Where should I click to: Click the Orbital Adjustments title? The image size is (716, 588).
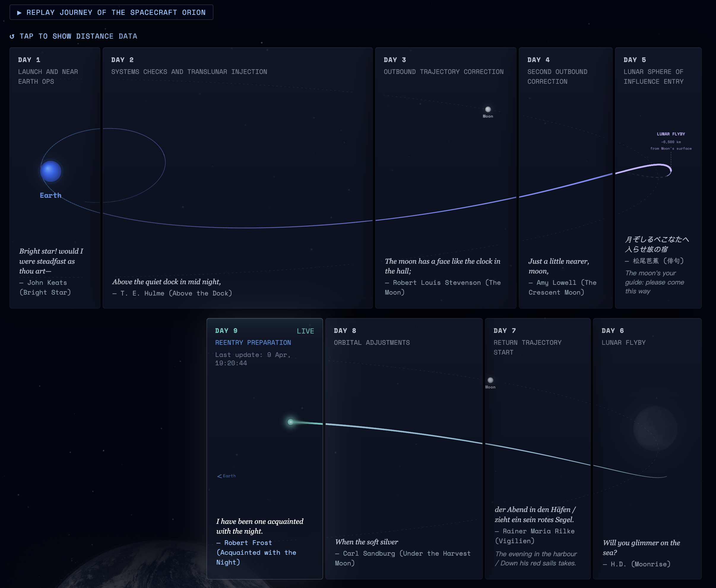coord(372,343)
